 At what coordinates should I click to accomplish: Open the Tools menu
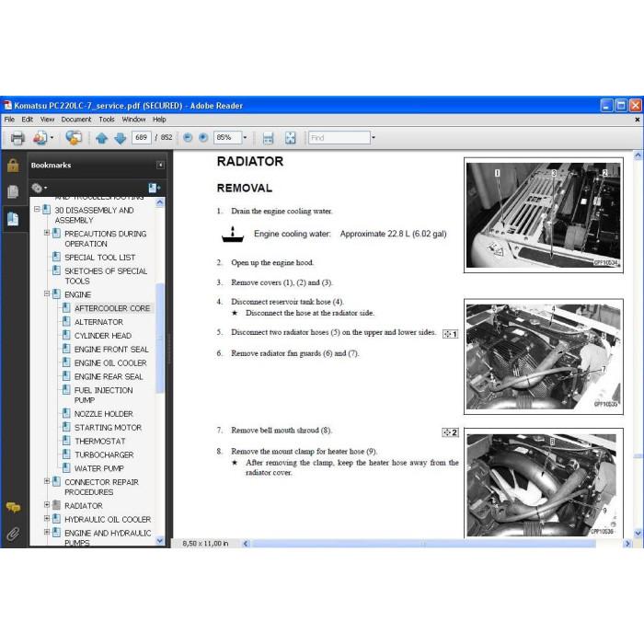(107, 120)
